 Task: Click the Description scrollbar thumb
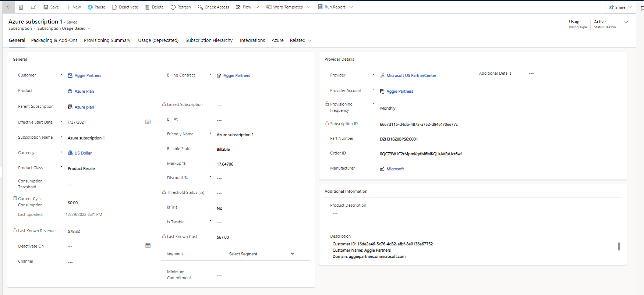[x=619, y=246]
